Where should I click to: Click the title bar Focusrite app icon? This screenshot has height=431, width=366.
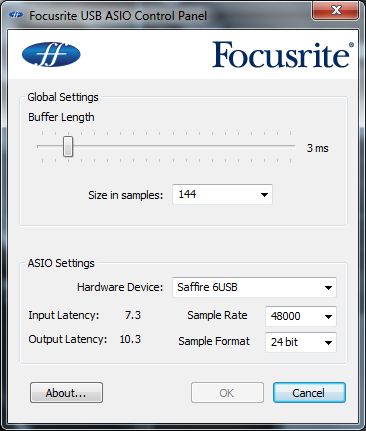tap(16, 15)
